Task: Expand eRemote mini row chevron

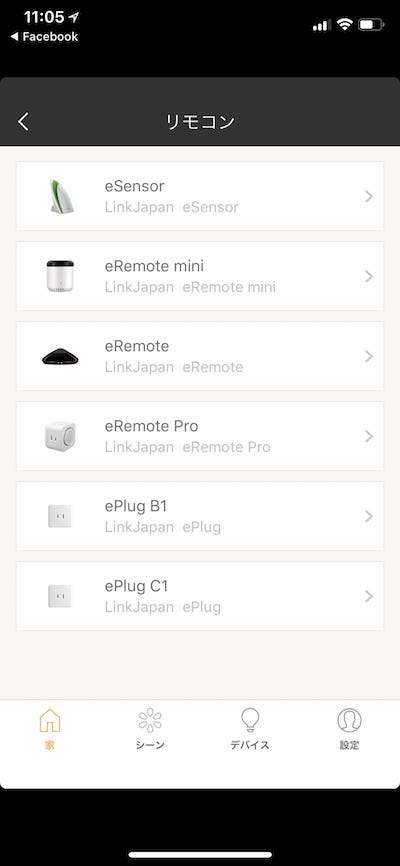Action: click(x=369, y=276)
